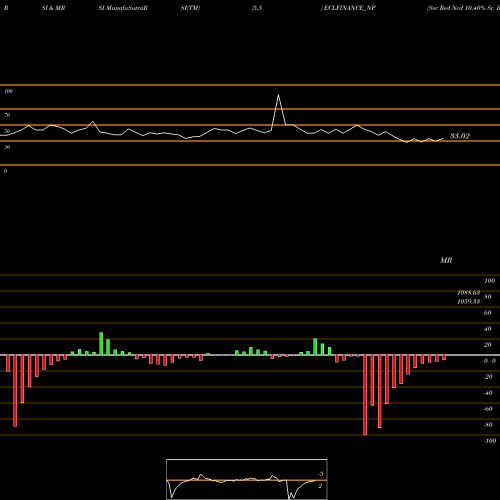Click the 'SI MunafaSutraR' header label
The height and width of the screenshot is (500, 500).
[x=123, y=8]
